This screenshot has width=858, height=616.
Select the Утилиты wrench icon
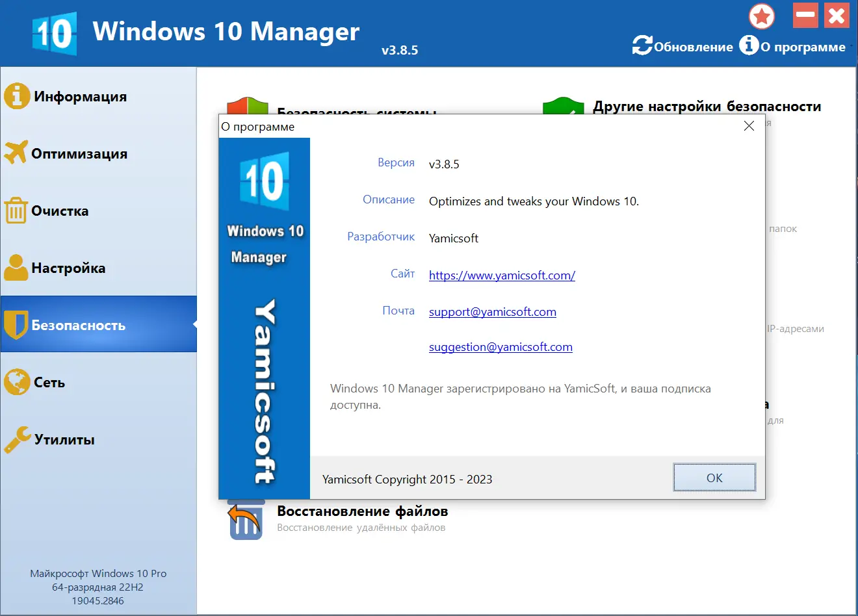pyautogui.click(x=16, y=439)
